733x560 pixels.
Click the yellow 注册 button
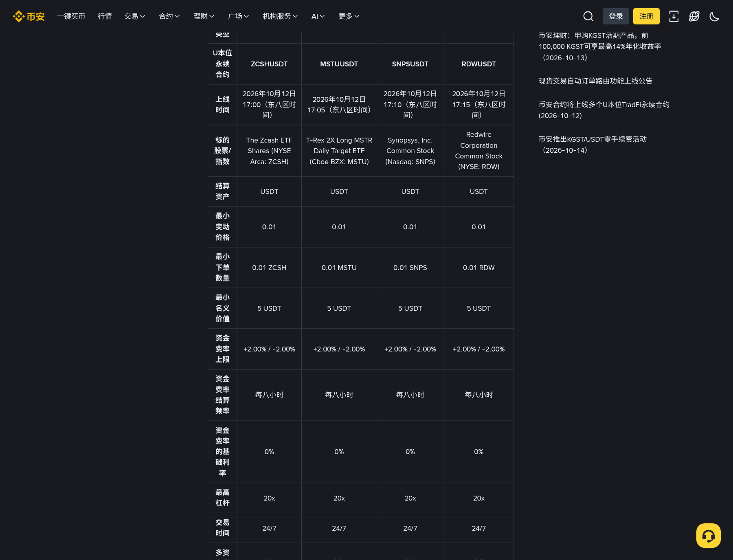tap(646, 16)
